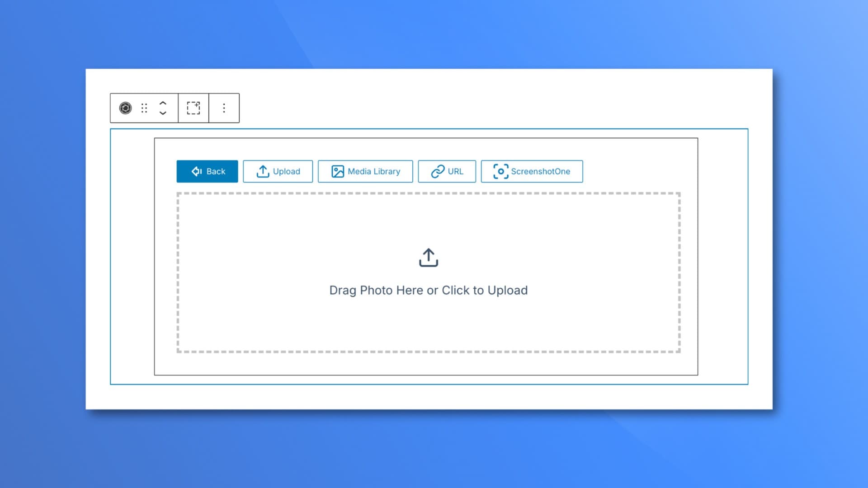Open the block options kebab menu

(224, 108)
